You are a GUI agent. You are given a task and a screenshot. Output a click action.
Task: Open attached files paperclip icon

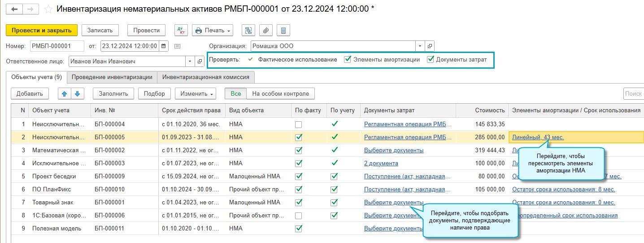click(x=265, y=30)
